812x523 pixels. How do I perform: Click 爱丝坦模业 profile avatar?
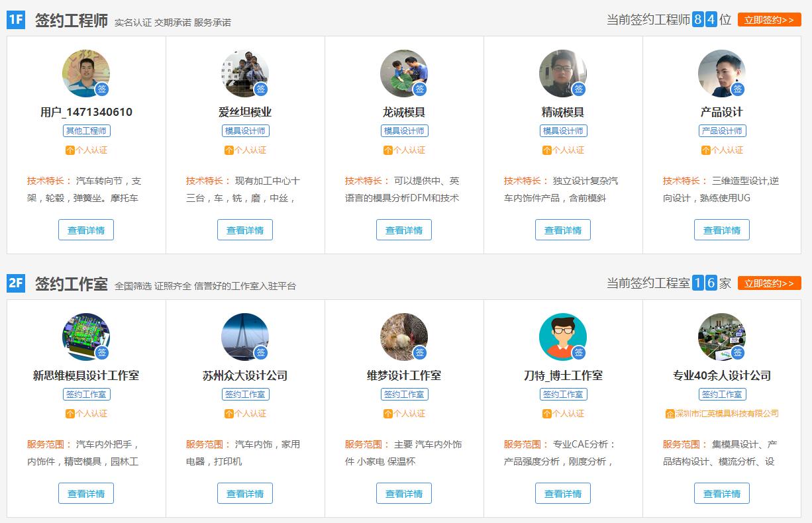pyautogui.click(x=245, y=73)
